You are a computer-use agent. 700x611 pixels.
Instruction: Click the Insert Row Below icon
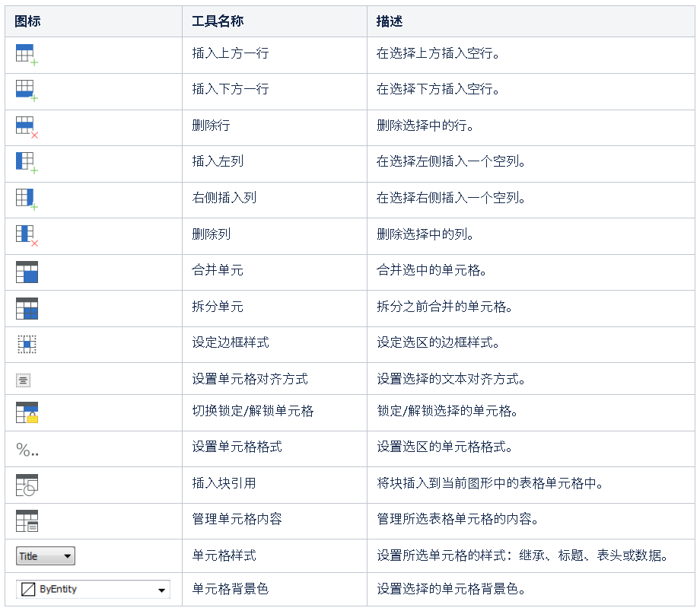pos(27,91)
